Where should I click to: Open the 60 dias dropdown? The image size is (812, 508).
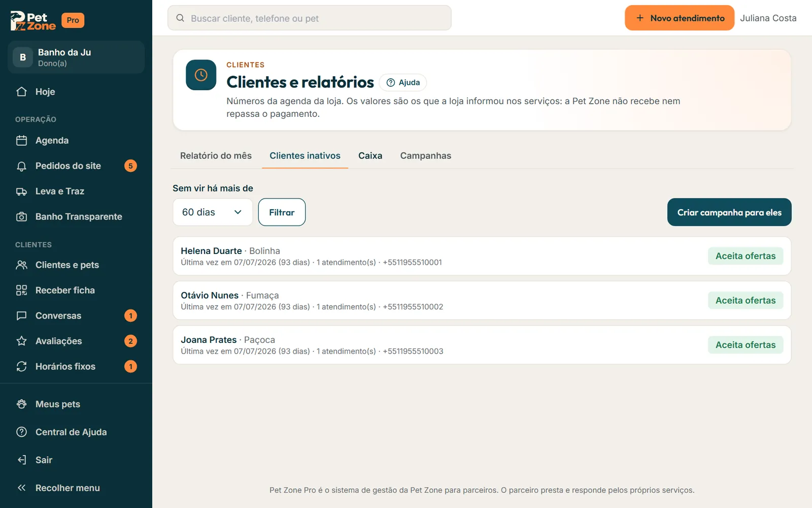pyautogui.click(x=213, y=212)
